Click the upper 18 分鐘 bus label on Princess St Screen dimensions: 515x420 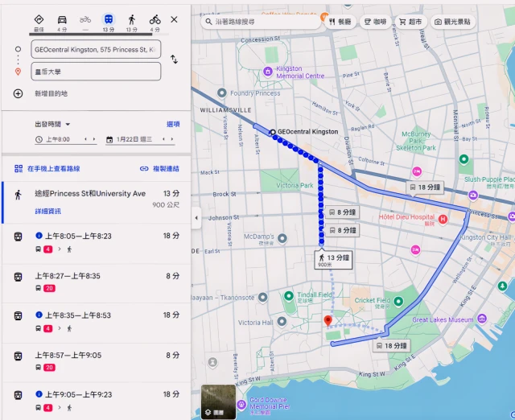click(425, 187)
